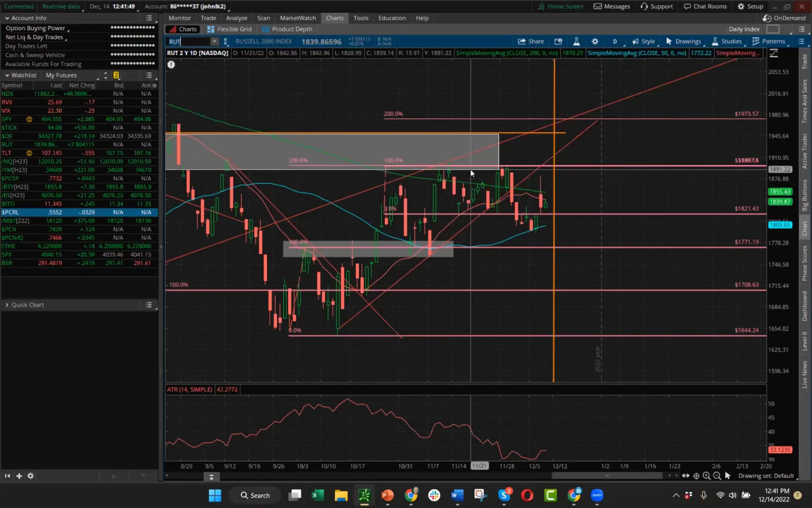This screenshot has width=812, height=508.
Task: Select the pointer cursor tool icon
Action: (x=728, y=476)
